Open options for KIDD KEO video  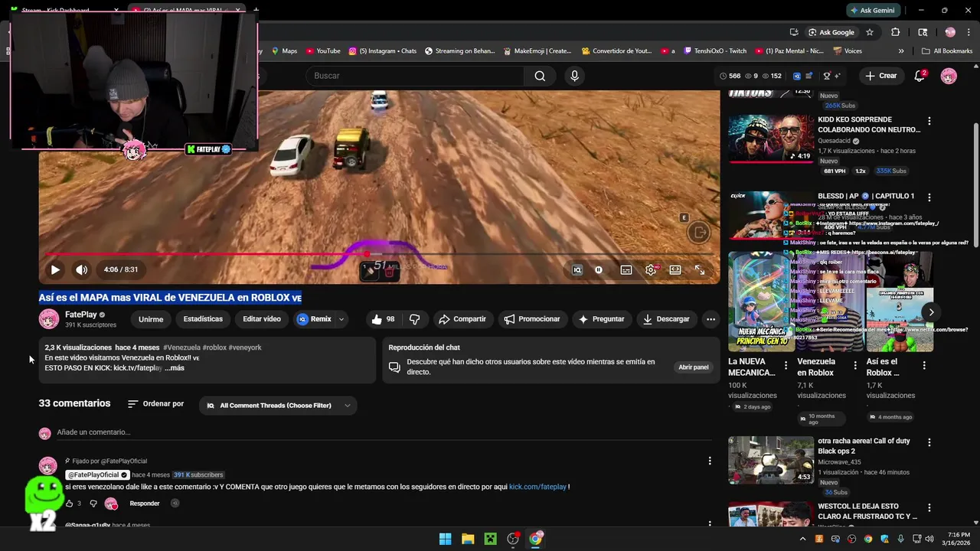(x=929, y=122)
